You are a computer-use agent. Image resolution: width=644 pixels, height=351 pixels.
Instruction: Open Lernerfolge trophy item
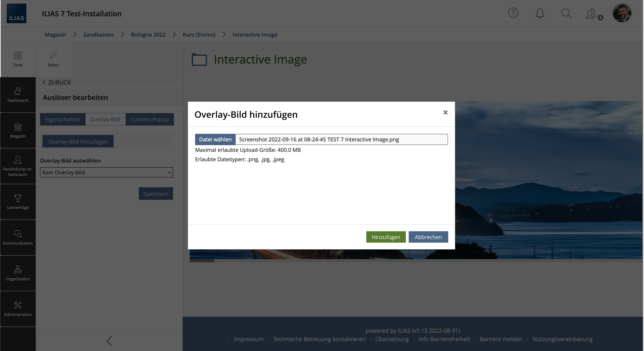point(18,202)
